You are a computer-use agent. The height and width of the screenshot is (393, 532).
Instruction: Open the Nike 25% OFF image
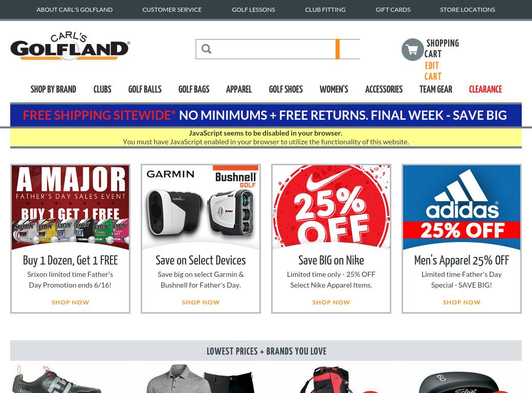[331, 207]
